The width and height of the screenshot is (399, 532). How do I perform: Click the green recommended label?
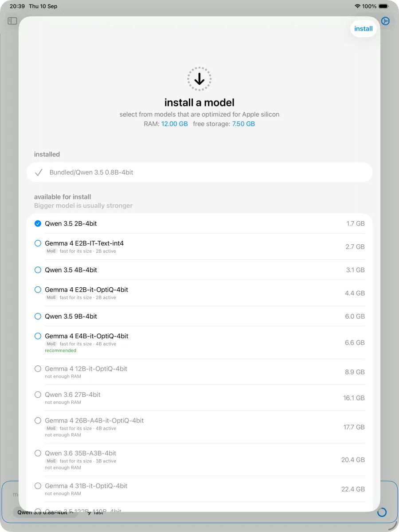click(x=60, y=351)
